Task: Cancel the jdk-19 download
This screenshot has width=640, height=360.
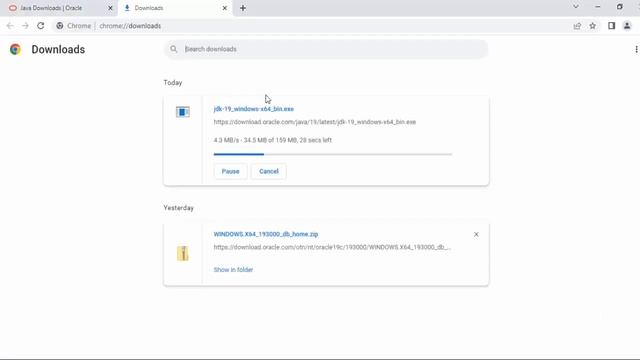Action: pos(269,171)
